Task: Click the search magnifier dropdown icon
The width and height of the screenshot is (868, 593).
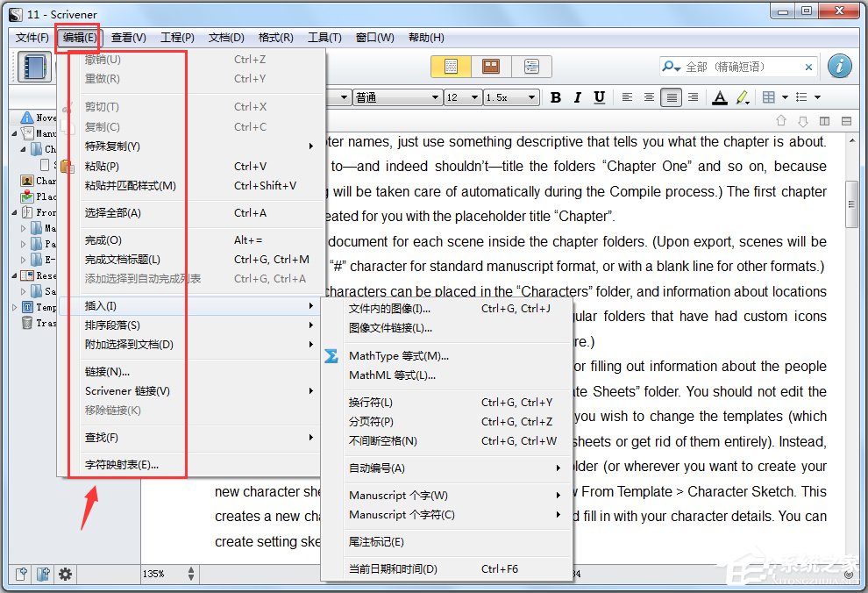Action: [x=671, y=67]
